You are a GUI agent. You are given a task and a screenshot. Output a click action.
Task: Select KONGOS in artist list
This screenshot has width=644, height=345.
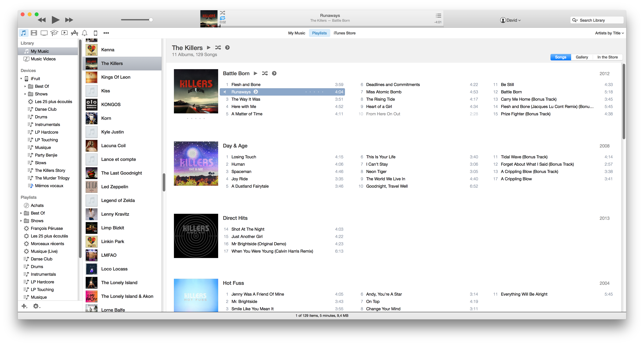pos(122,104)
